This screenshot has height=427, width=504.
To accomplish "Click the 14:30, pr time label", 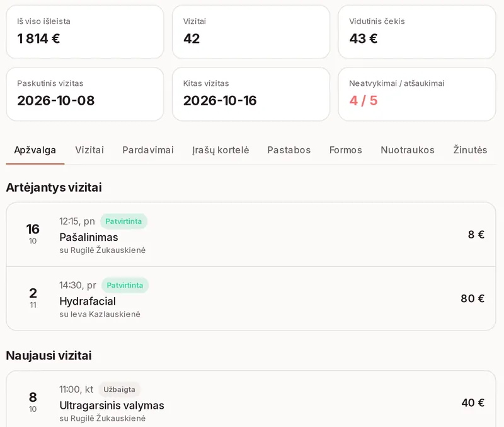I will coord(77,286).
